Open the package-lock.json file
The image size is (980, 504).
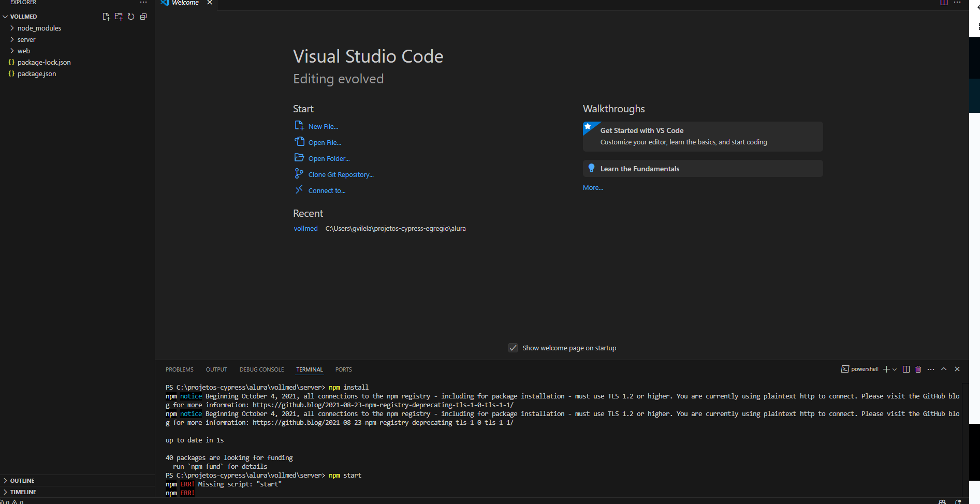(78, 62)
